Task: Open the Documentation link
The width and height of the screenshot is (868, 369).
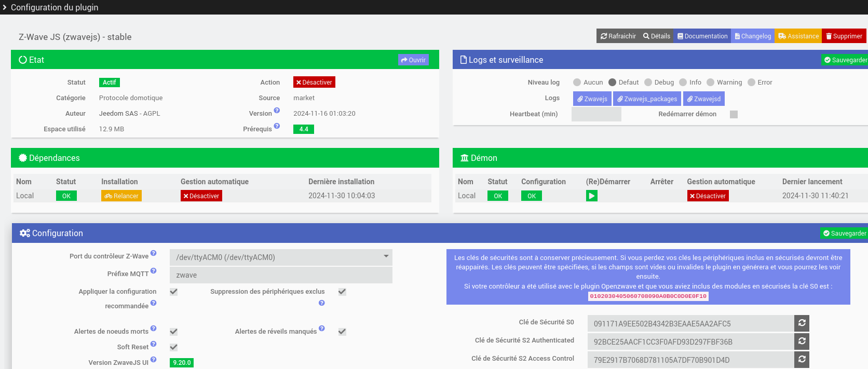Action: 702,36
